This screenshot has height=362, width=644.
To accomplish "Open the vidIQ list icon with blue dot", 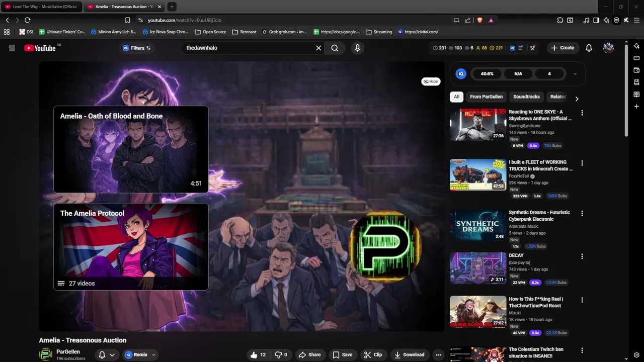I will (522, 48).
